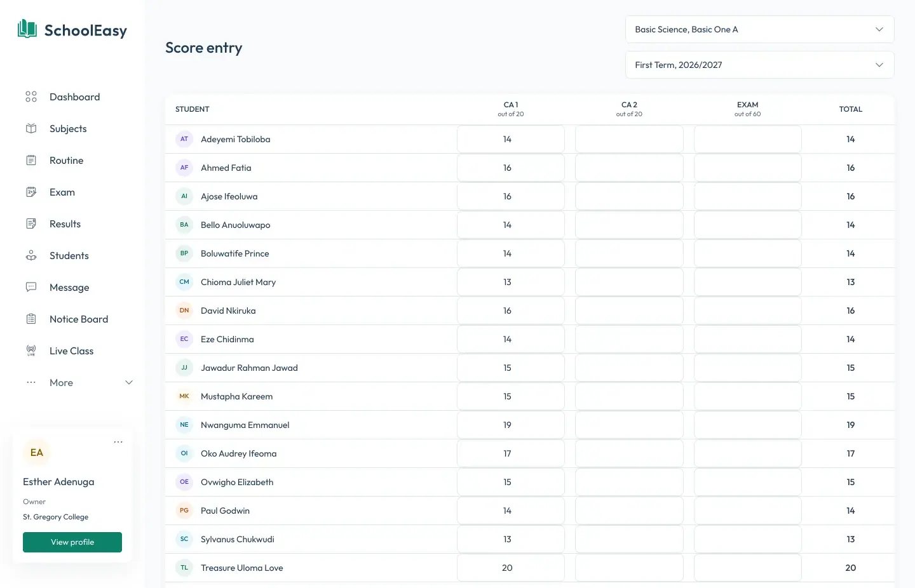Click the Live Class broadcast icon

pos(31,351)
